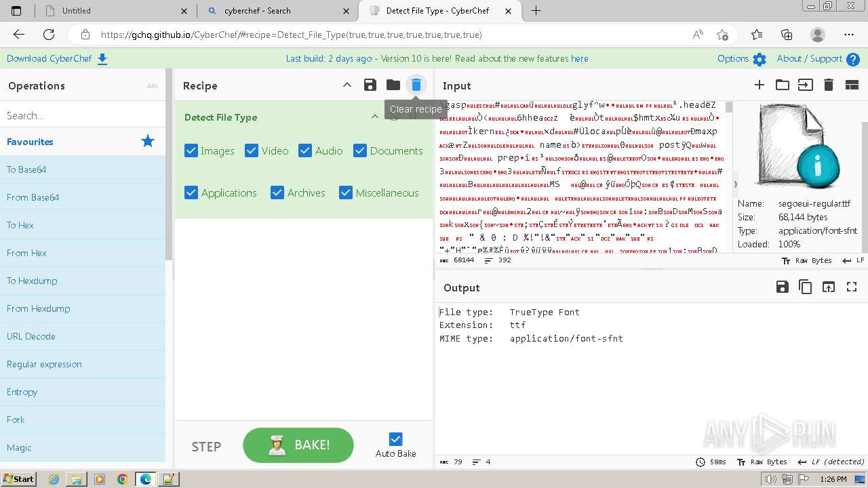Click the About / Support help icon
This screenshot has width=868, height=488.
tap(853, 59)
